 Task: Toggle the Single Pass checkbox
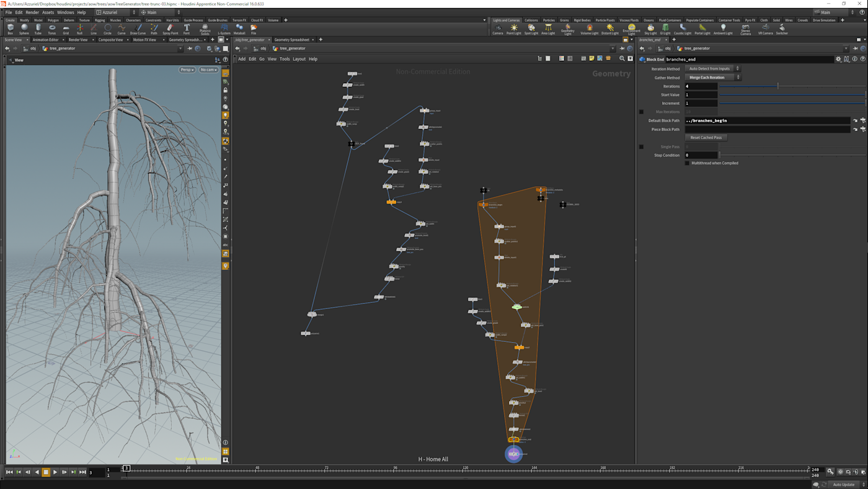(x=641, y=147)
